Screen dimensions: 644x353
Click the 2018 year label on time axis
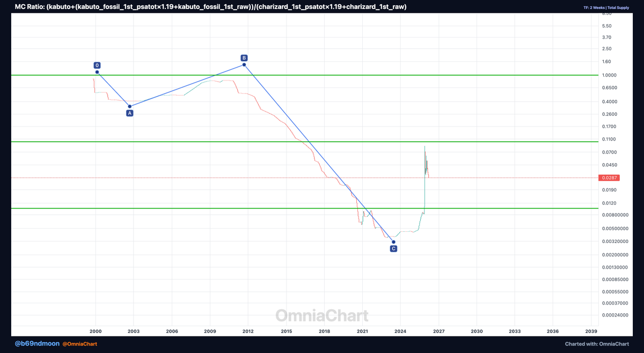[x=324, y=332]
